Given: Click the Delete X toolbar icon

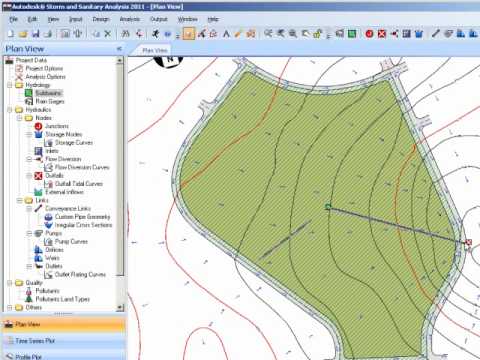Looking at the screenshot, I should tap(108, 33).
